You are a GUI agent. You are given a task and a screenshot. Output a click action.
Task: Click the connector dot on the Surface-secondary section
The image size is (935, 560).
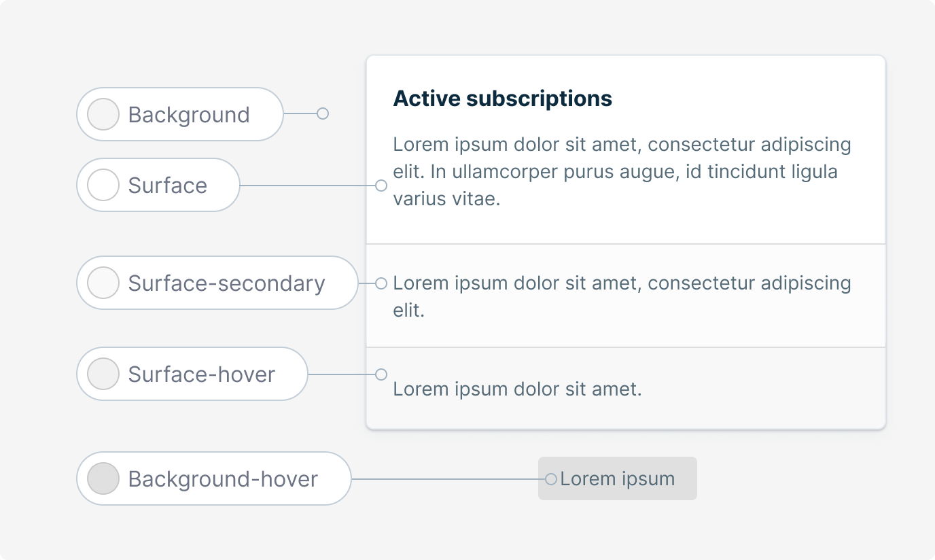pos(381,283)
